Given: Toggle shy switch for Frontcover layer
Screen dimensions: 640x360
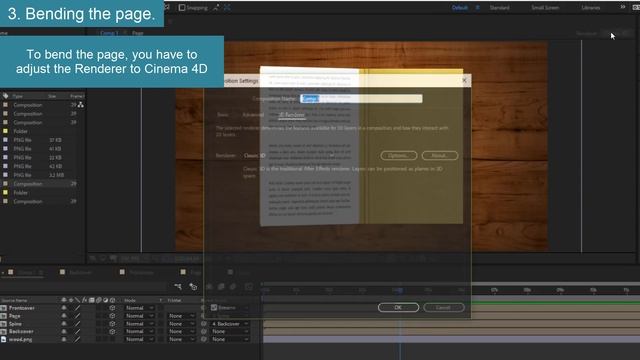Looking at the screenshot, I should click(64, 308).
